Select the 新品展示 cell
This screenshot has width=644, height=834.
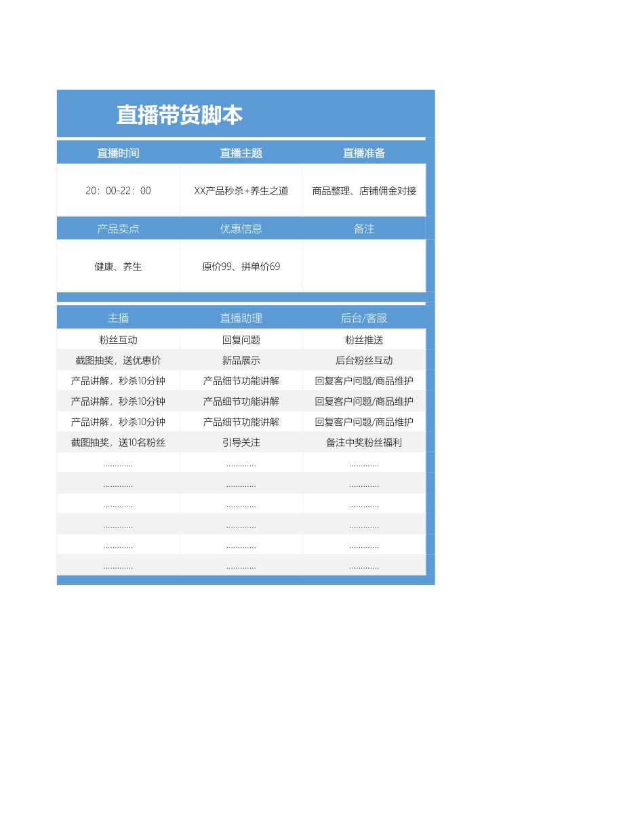click(241, 360)
